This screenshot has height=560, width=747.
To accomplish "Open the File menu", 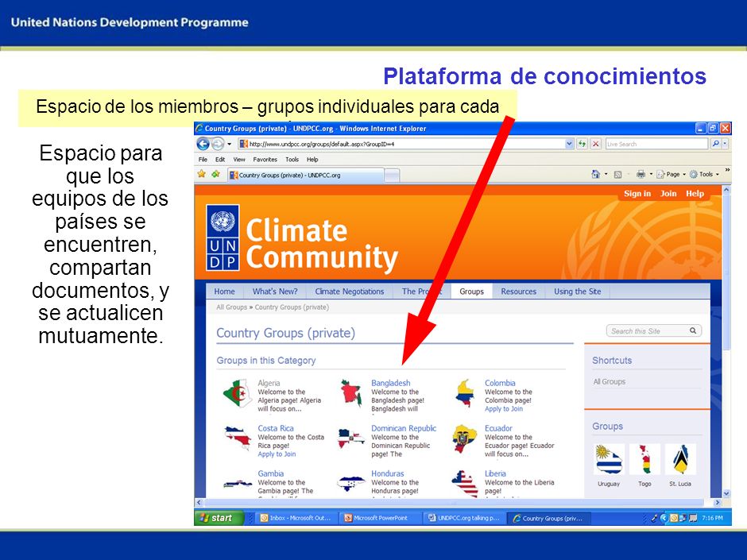I will coord(203,160).
